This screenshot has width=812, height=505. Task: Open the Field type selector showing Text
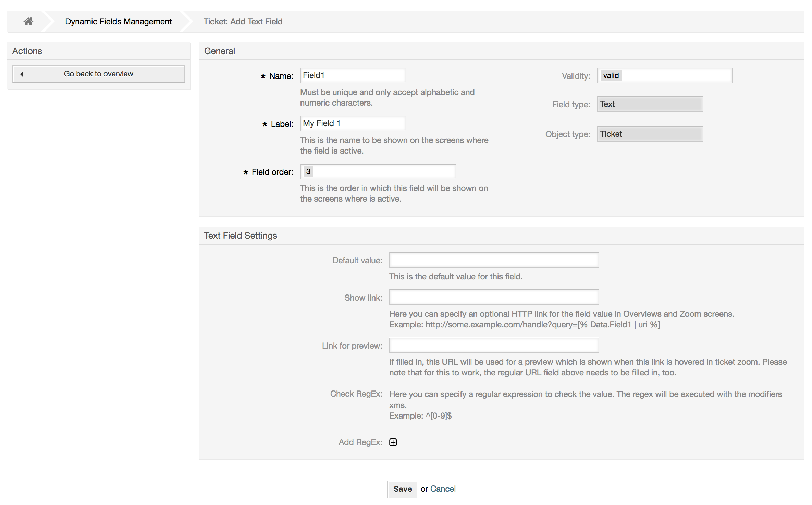650,104
